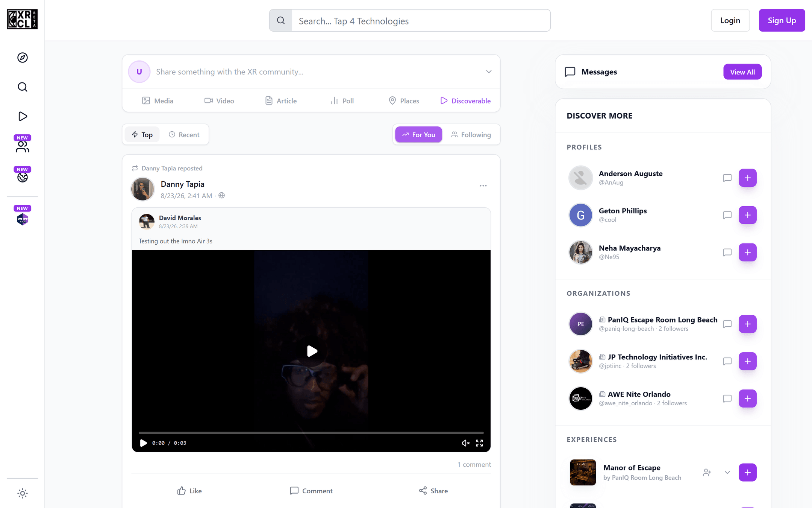Open David Morales profile name

tap(180, 218)
